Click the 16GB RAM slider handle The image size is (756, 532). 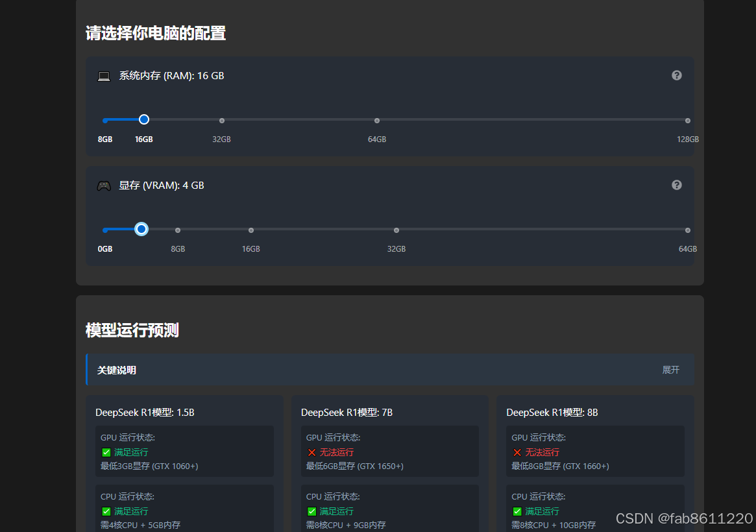tap(143, 119)
